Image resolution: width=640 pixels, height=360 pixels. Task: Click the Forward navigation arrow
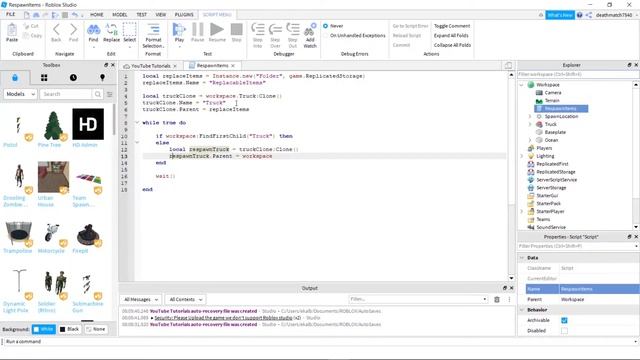pos(73,29)
